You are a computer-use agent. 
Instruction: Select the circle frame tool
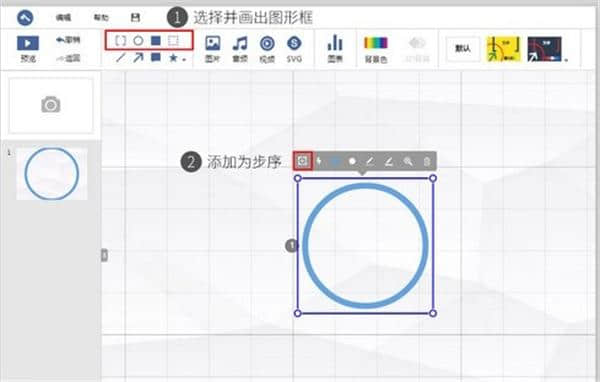138,40
